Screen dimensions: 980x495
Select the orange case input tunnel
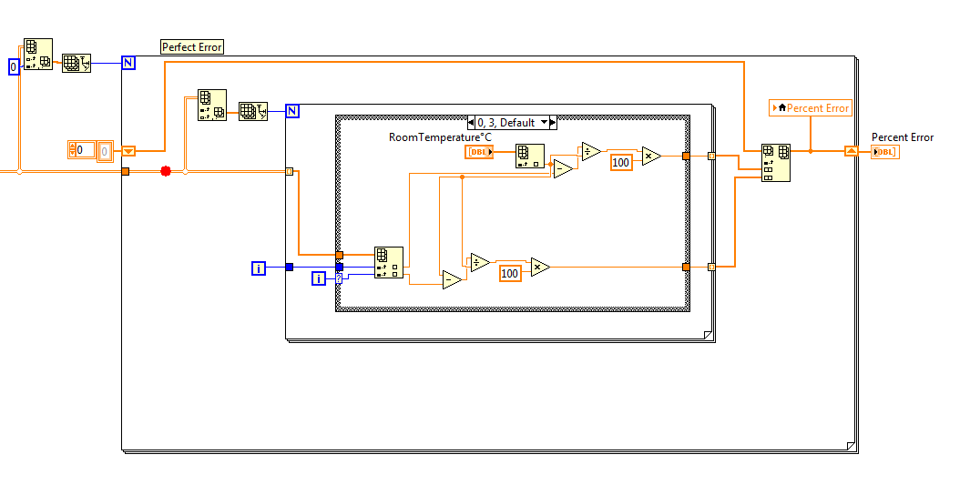coord(340,255)
